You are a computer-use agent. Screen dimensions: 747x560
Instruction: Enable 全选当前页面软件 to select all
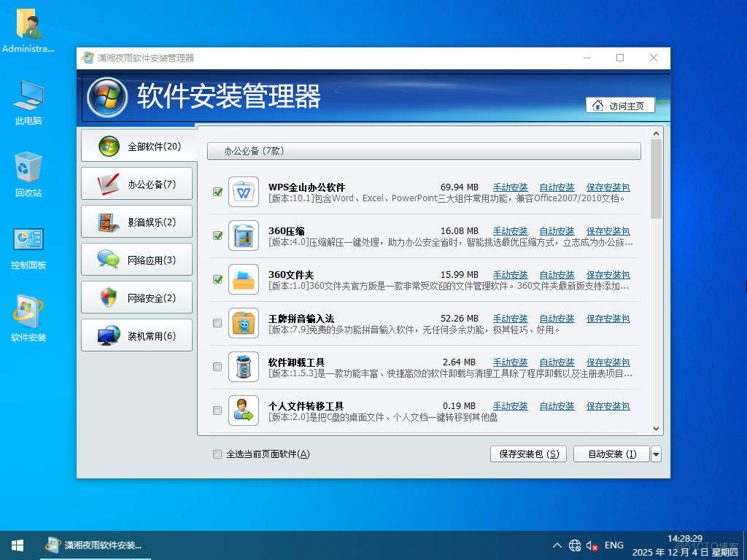tap(217, 454)
